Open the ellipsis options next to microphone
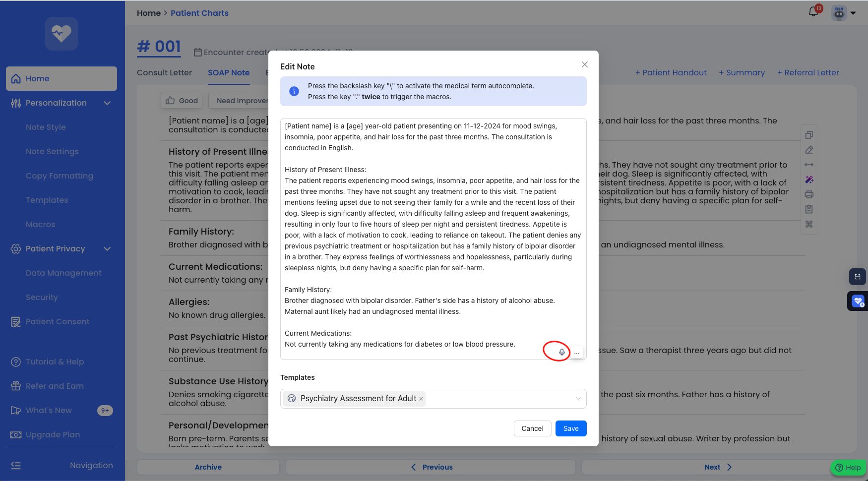The height and width of the screenshot is (481, 868). pos(577,353)
